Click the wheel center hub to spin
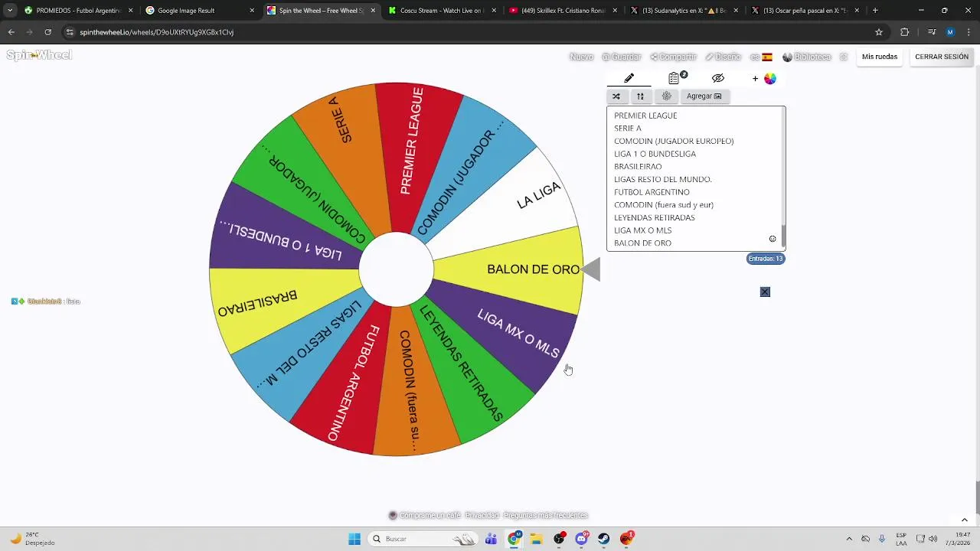 [x=396, y=269]
